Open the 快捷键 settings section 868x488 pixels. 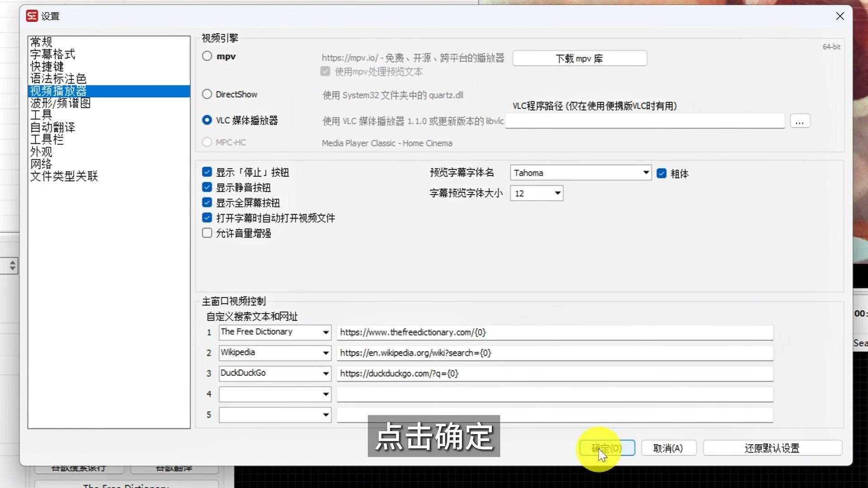tap(47, 66)
